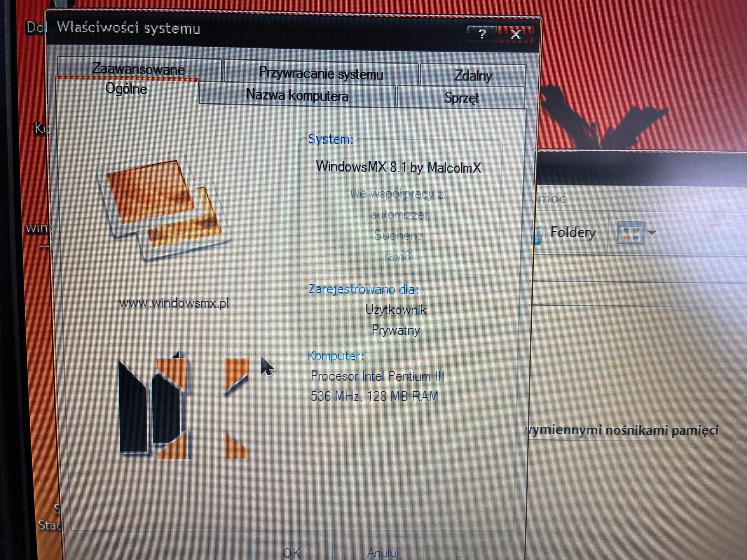Click the question mark help button
Viewport: 747px width, 560px height.
(x=482, y=34)
